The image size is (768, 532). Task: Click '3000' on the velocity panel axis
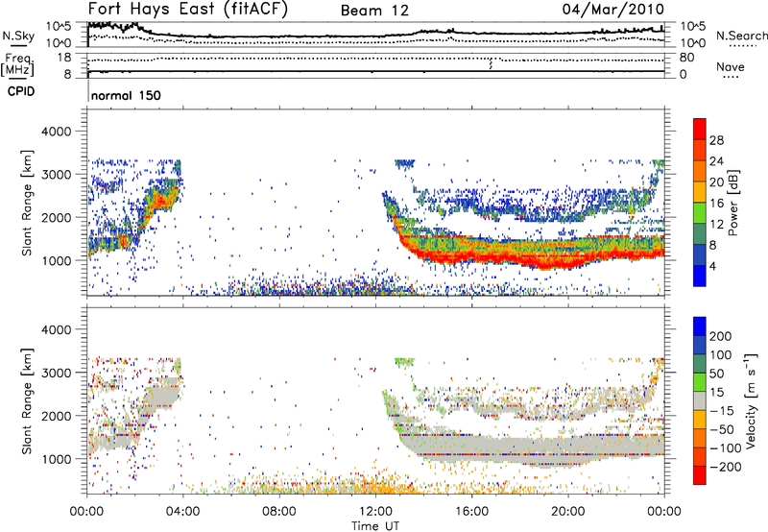(57, 373)
